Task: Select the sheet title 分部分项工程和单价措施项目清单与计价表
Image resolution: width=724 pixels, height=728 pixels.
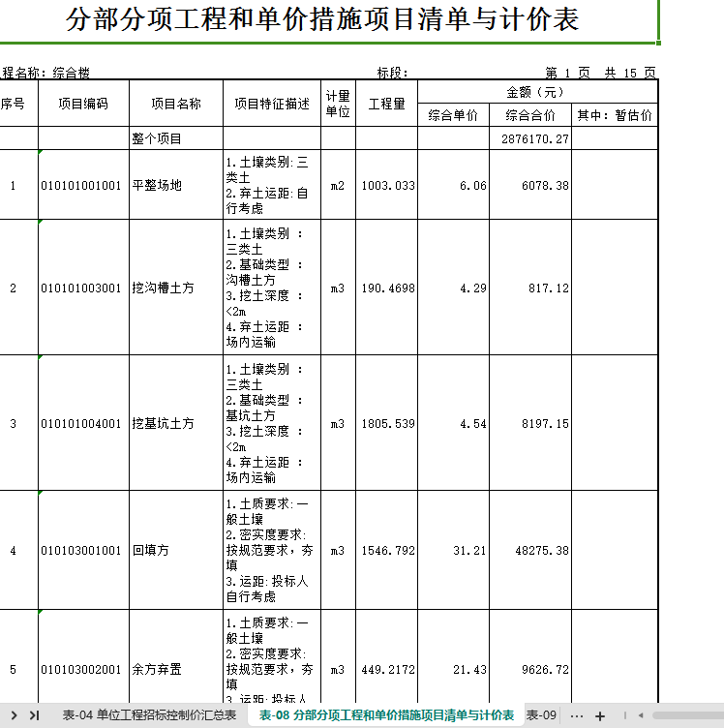Action: coord(322,19)
